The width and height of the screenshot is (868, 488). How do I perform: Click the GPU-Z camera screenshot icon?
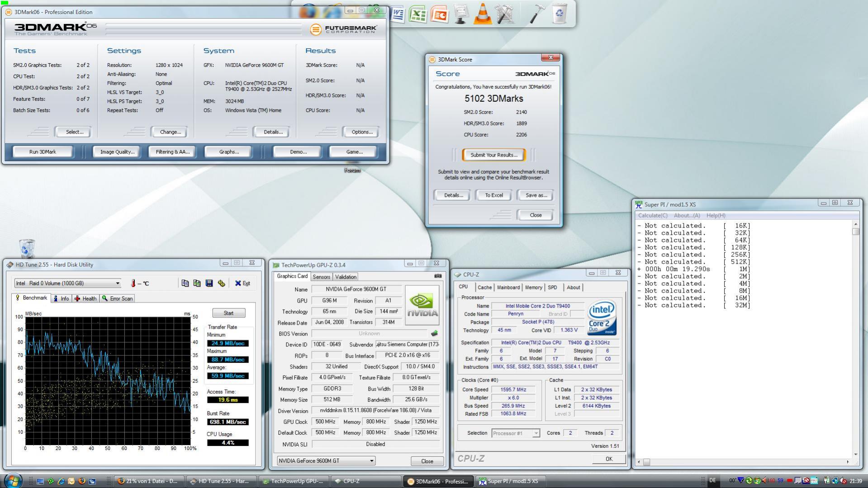[437, 276]
